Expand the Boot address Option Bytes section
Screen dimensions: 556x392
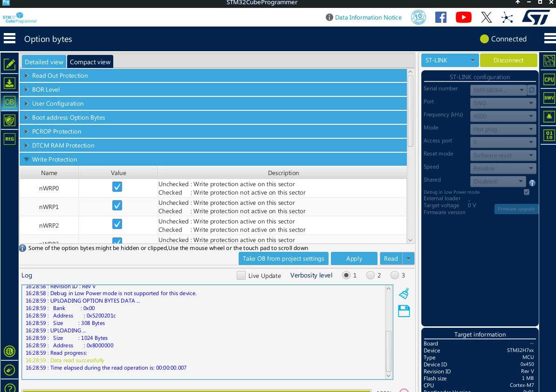213,118
